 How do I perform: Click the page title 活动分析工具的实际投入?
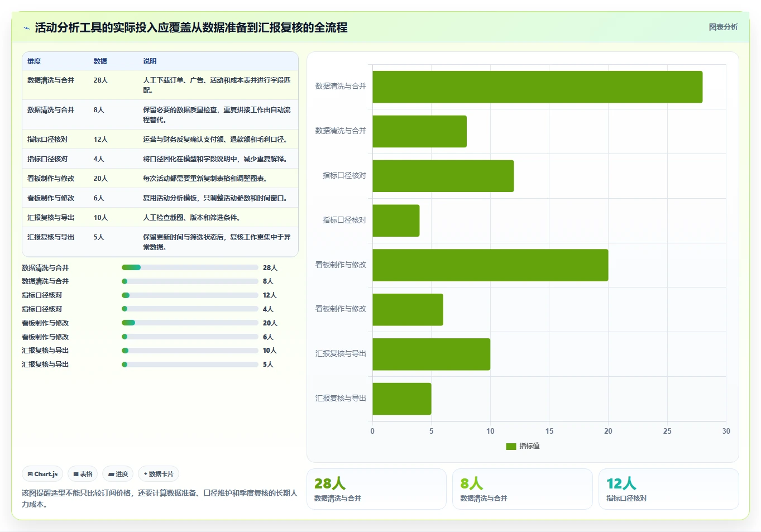coord(191,28)
